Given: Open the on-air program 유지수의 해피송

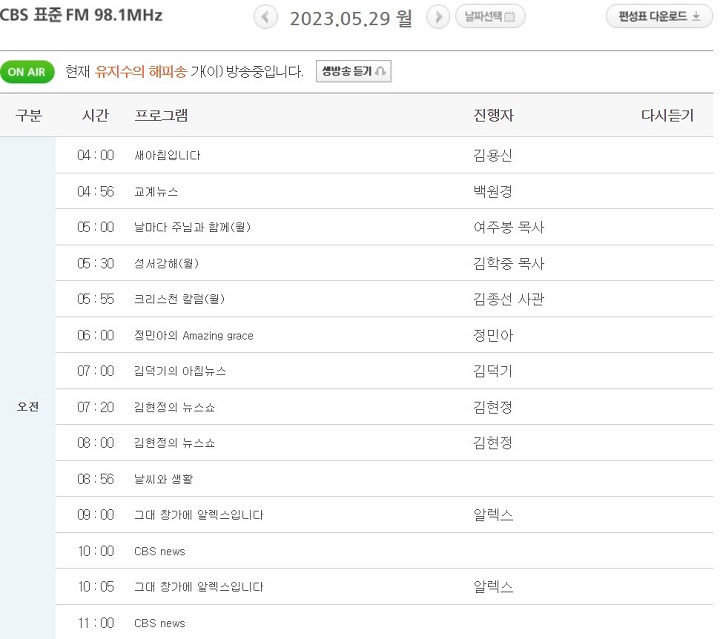Looking at the screenshot, I should coord(141,72).
